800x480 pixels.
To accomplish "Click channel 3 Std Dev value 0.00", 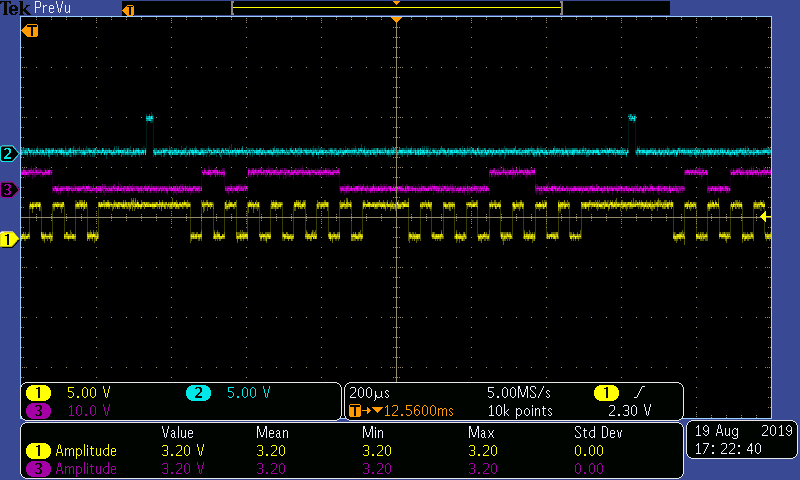I will 589,469.
